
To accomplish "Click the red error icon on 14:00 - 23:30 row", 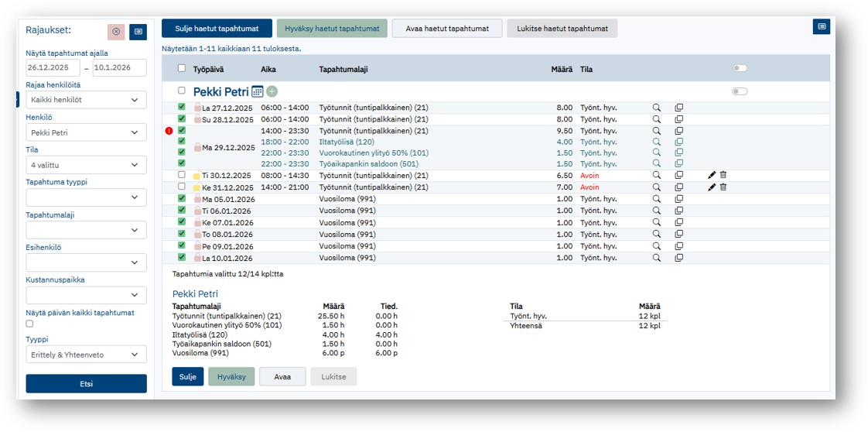I will (169, 131).
